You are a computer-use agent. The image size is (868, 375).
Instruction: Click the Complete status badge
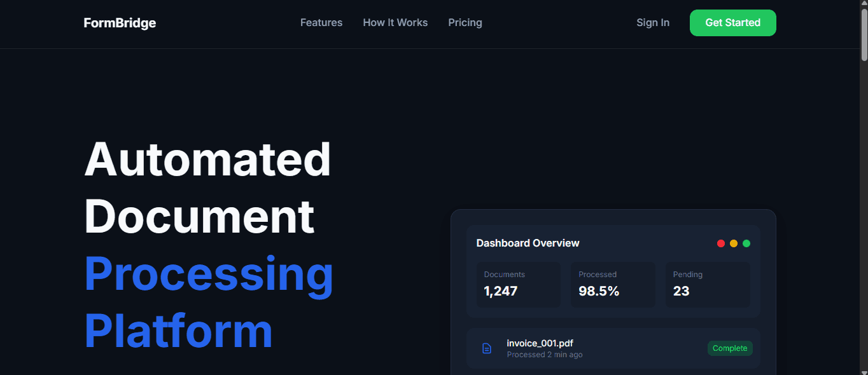pyautogui.click(x=730, y=348)
